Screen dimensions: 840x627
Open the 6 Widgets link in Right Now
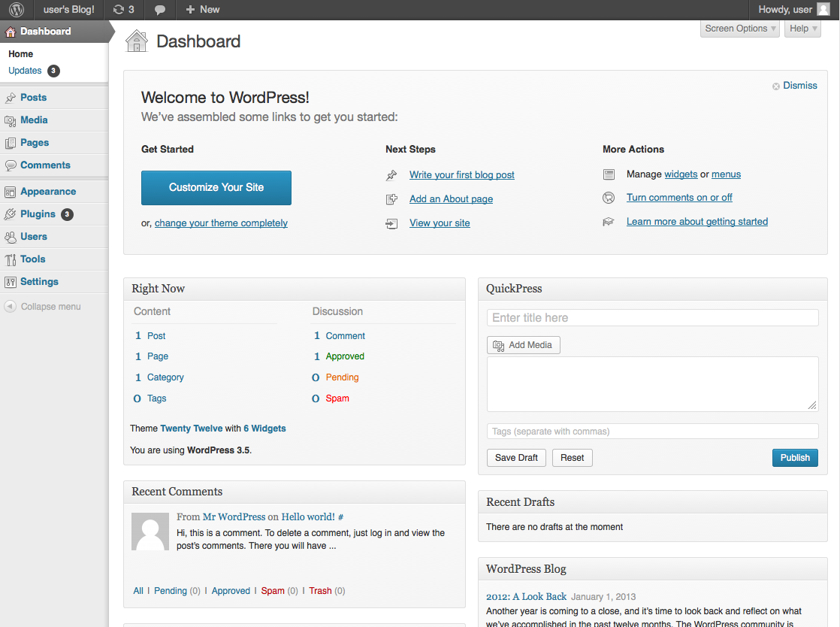[x=264, y=429]
